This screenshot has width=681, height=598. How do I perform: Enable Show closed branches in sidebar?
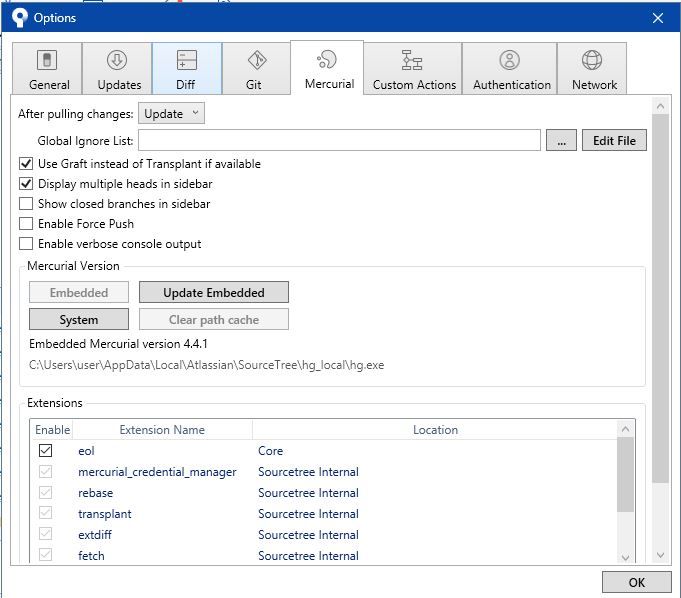(26, 204)
